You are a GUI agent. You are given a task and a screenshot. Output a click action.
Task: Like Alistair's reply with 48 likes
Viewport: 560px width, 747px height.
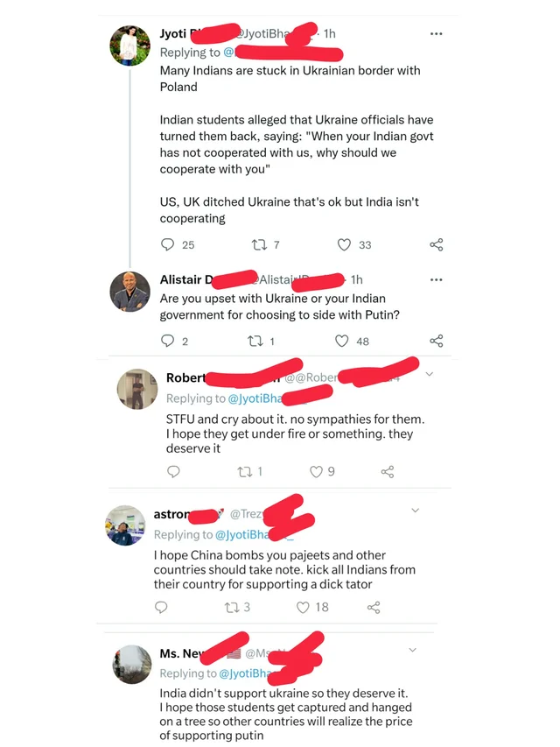click(x=342, y=342)
